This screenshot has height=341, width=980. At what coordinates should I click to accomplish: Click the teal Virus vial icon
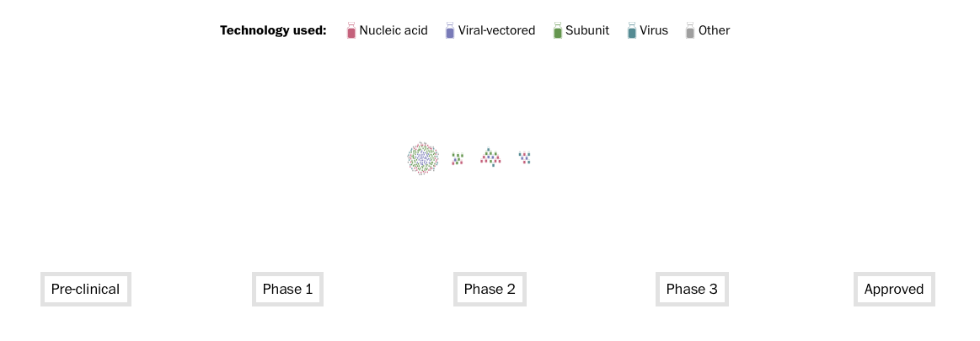click(x=632, y=31)
